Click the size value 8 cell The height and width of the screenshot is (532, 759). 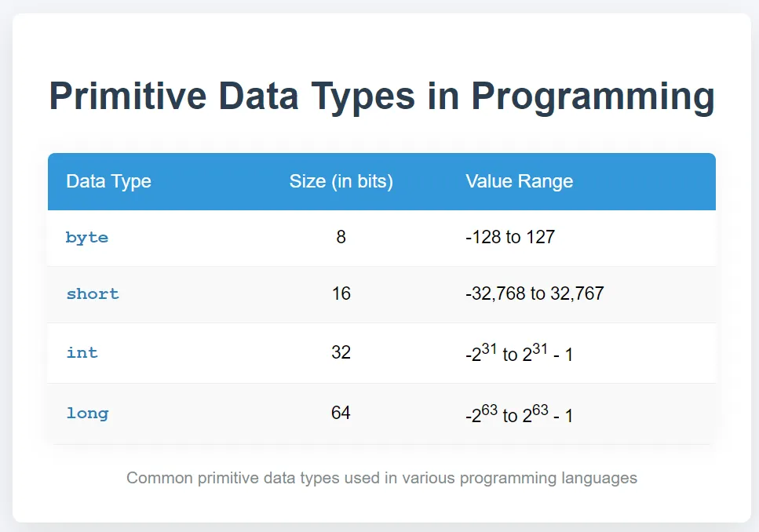[x=341, y=237]
